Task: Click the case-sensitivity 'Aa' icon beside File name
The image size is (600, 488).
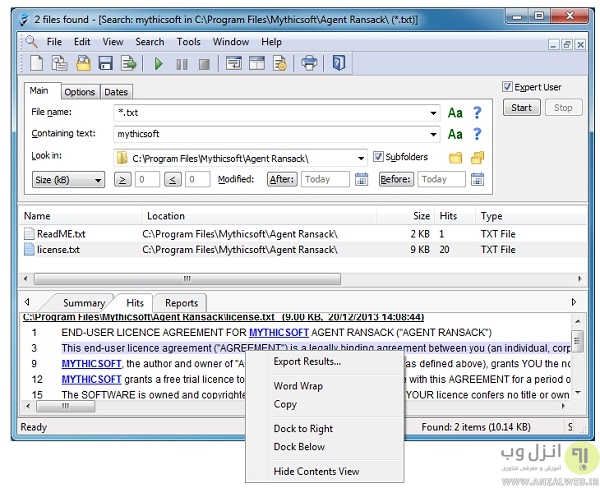Action: (455, 113)
